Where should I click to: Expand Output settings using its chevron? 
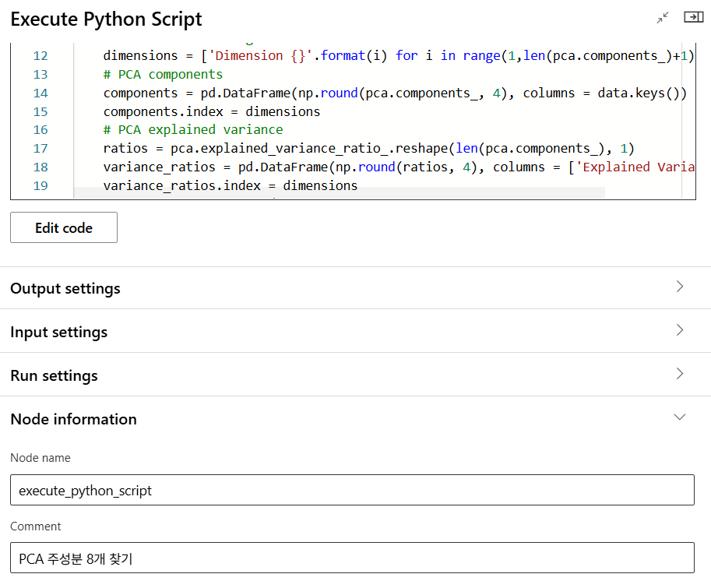coord(680,287)
